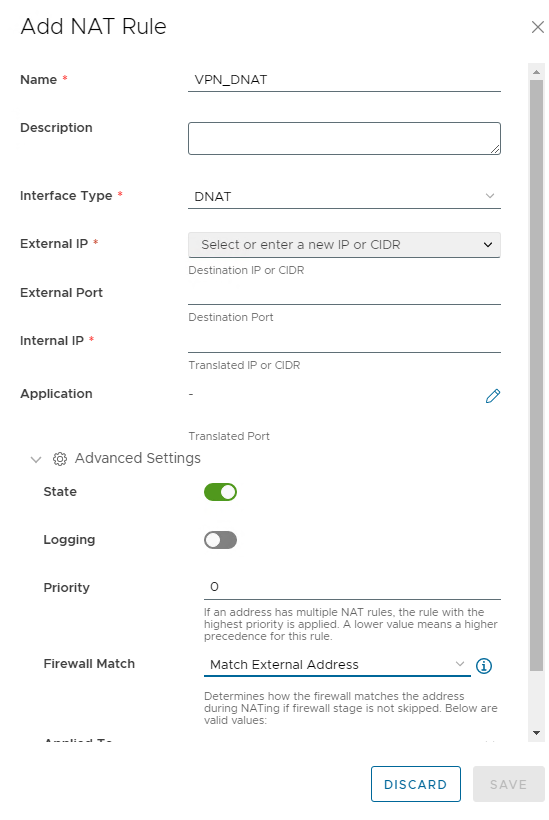Click scrollbar up arrow
Viewport: 549px width, 820px height.
pos(536,72)
